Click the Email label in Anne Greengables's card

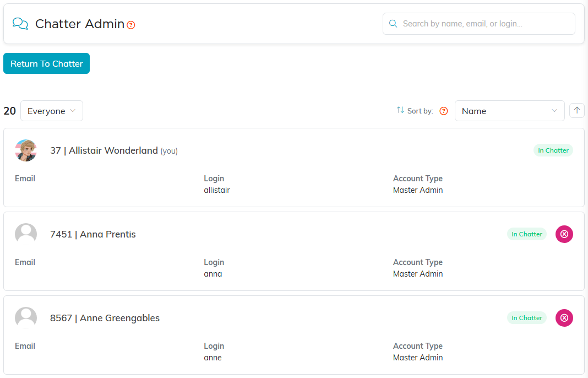tap(25, 346)
